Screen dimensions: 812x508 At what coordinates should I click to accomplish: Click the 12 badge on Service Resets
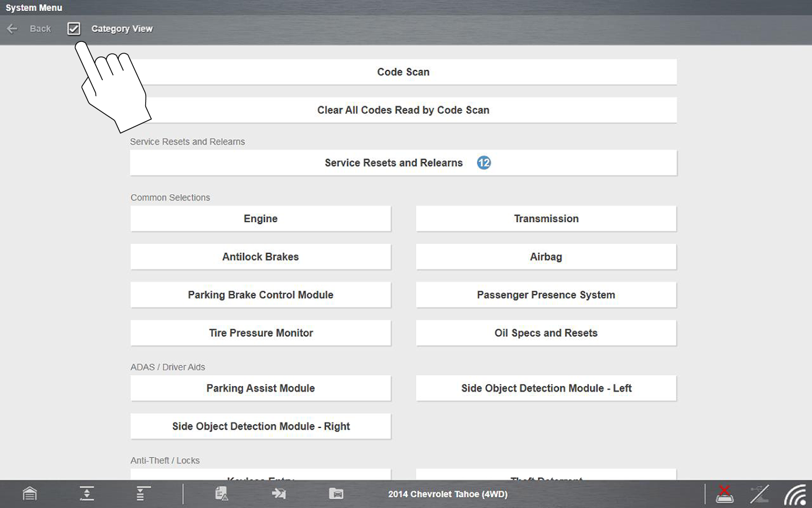[x=483, y=163]
